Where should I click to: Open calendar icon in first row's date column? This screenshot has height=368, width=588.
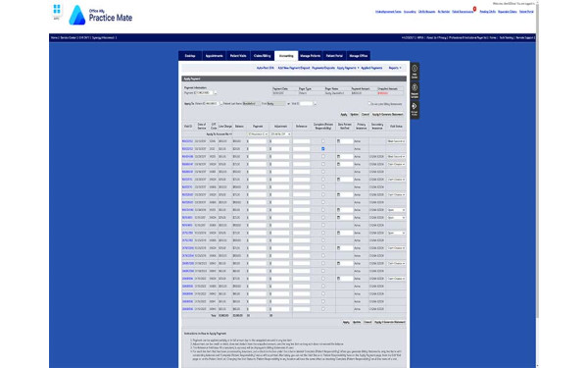pyautogui.click(x=338, y=141)
